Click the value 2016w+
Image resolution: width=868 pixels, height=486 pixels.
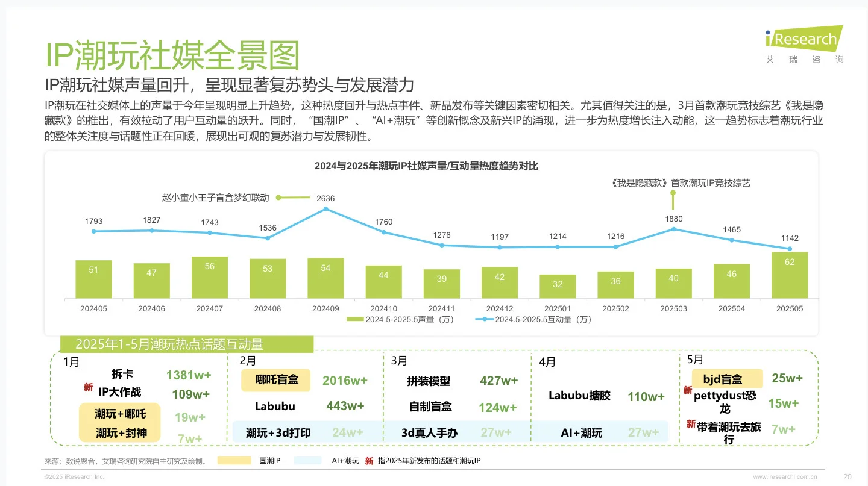pyautogui.click(x=345, y=381)
